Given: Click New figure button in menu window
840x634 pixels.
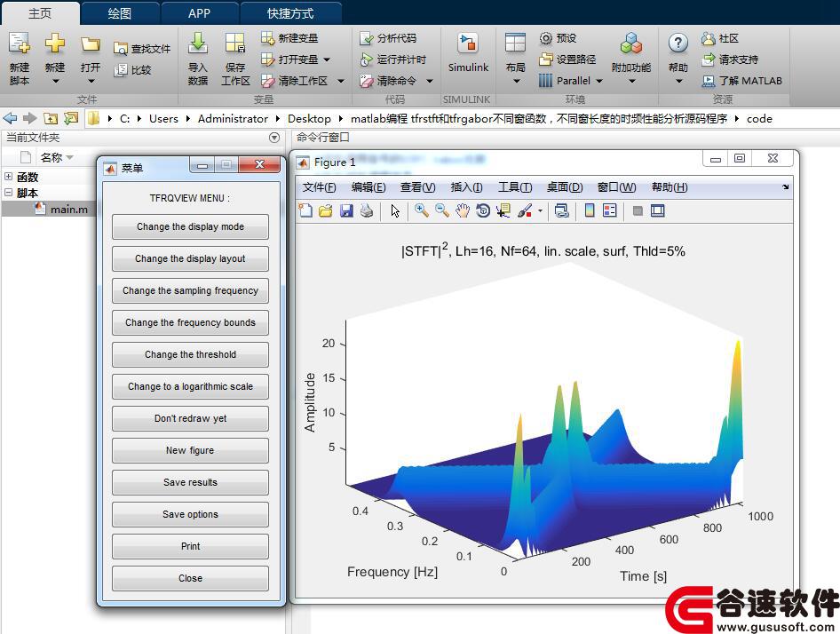Looking at the screenshot, I should pyautogui.click(x=190, y=450).
